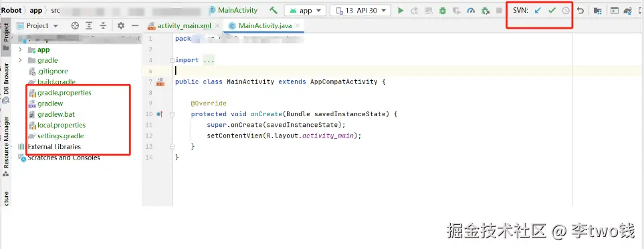Click the AppCompatActivity class name
Image resolution: width=644 pixels, height=249 pixels.
(344, 81)
